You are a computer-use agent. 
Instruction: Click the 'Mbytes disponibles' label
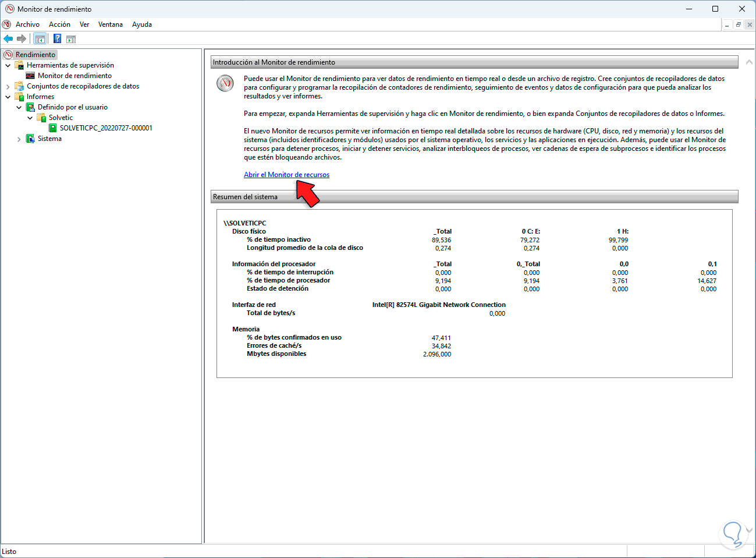276,354
